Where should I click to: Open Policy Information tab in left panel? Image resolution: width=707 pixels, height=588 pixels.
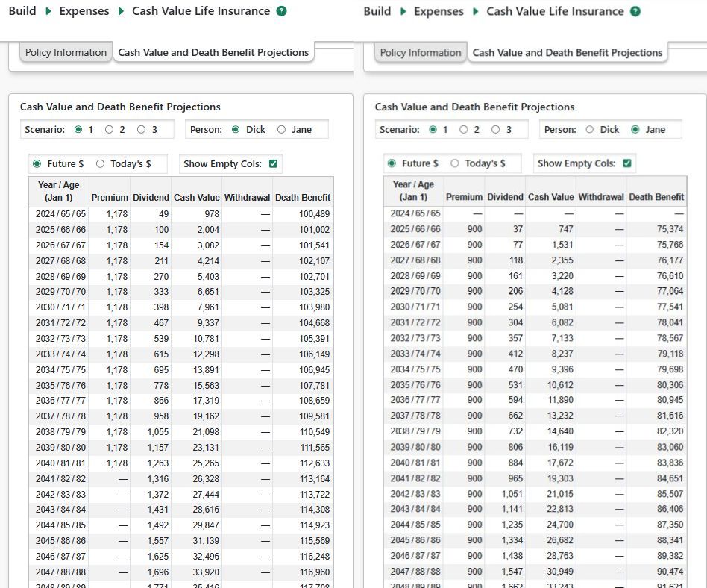click(66, 53)
